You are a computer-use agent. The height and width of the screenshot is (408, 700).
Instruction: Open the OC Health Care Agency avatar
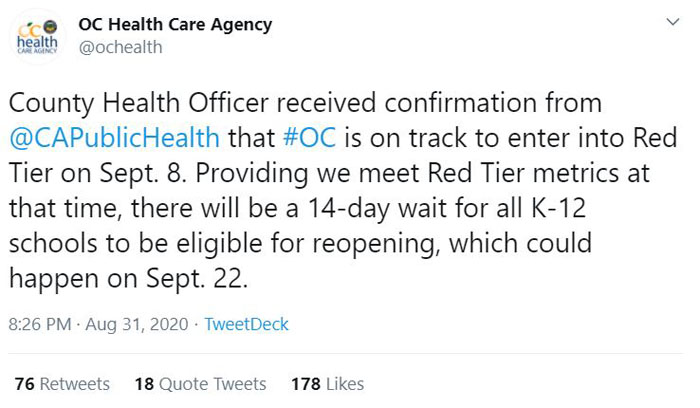[x=38, y=37]
